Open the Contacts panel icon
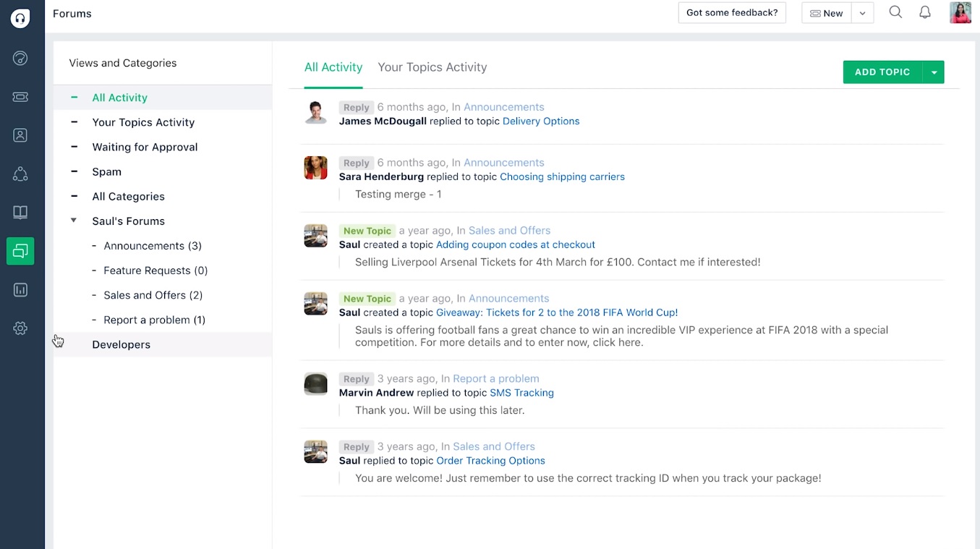Viewport: 980px width, 549px height. click(x=20, y=135)
